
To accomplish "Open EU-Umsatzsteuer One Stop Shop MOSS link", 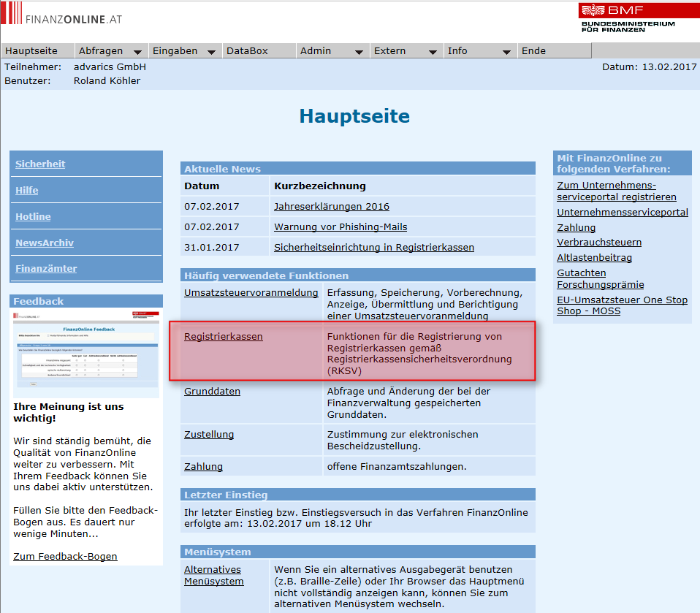I will pos(623,305).
